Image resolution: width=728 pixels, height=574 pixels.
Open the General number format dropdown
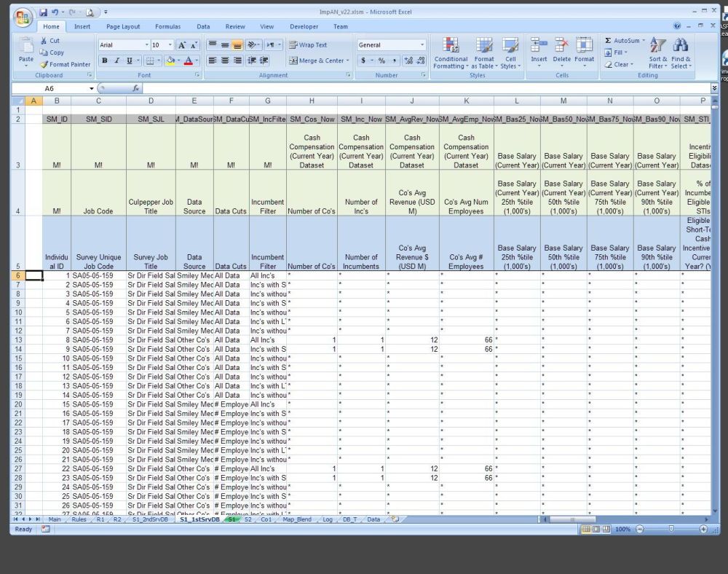pos(422,45)
